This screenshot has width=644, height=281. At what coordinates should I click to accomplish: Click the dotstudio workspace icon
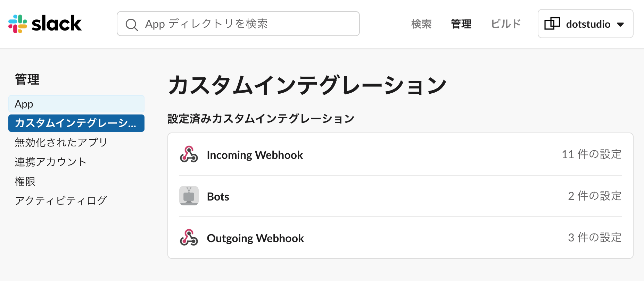click(x=552, y=24)
